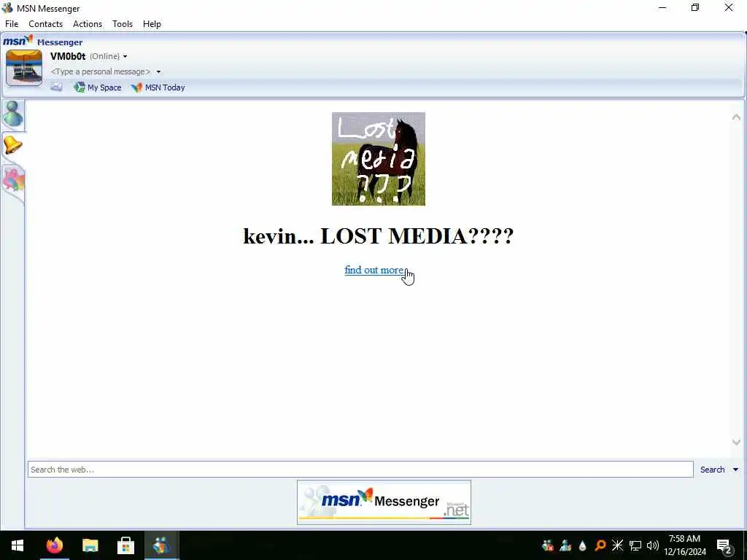Click the taskbar clock showing 7:58 AM
The image size is (747, 560).
click(684, 545)
